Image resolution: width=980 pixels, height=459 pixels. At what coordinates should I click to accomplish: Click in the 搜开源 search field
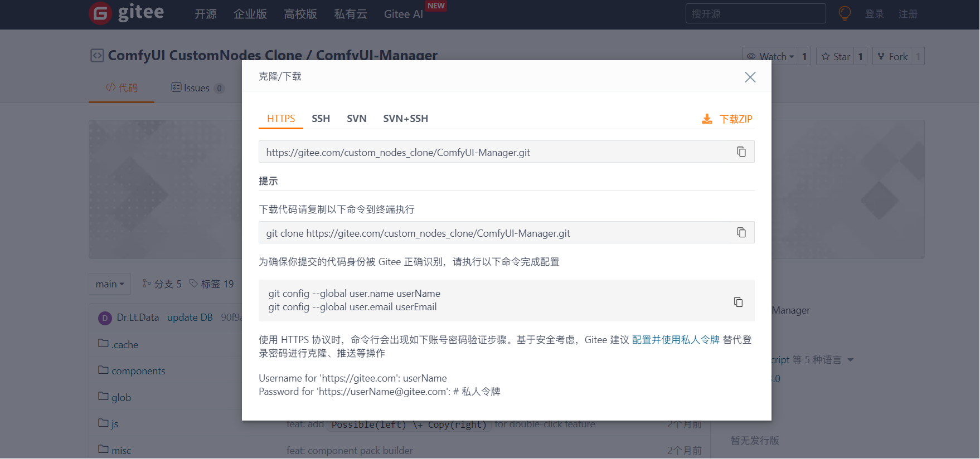[x=755, y=13]
